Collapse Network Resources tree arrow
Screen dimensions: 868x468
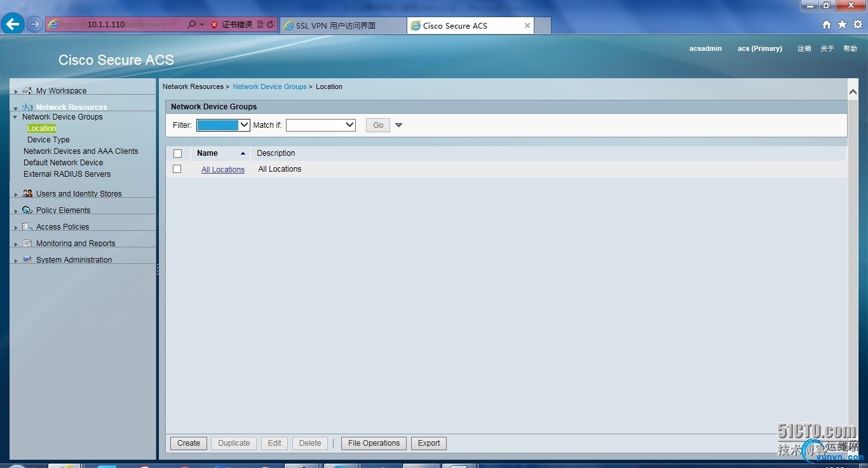point(16,108)
